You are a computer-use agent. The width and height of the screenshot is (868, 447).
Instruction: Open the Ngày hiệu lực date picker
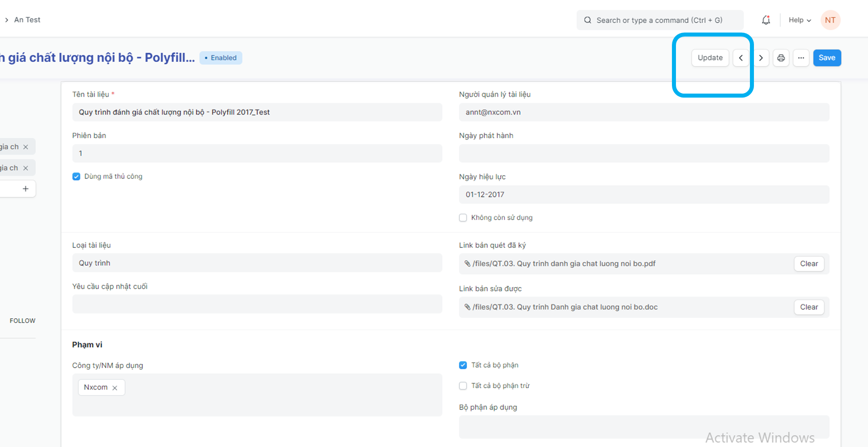[x=643, y=195]
